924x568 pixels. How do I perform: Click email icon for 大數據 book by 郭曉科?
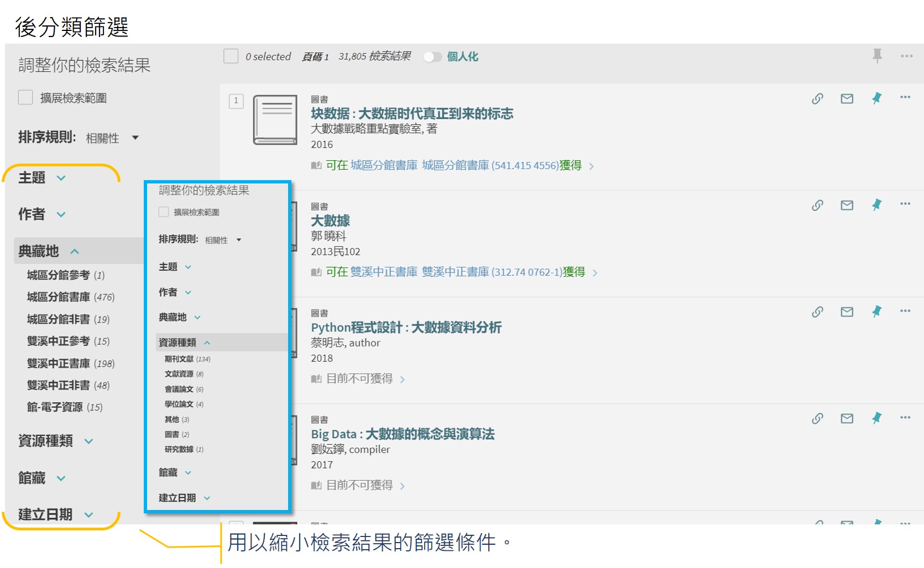coord(847,206)
